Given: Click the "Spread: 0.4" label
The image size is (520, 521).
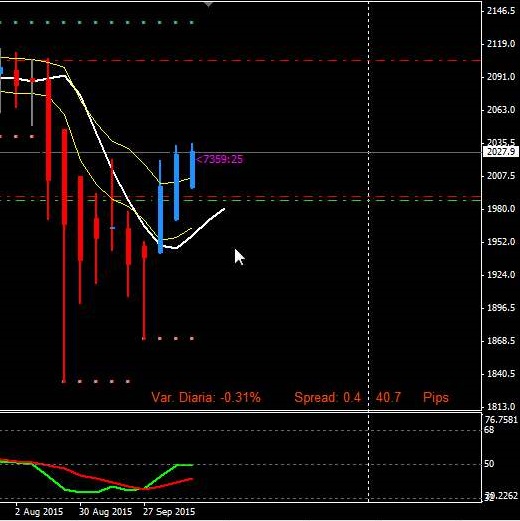Looking at the screenshot, I should (327, 397).
